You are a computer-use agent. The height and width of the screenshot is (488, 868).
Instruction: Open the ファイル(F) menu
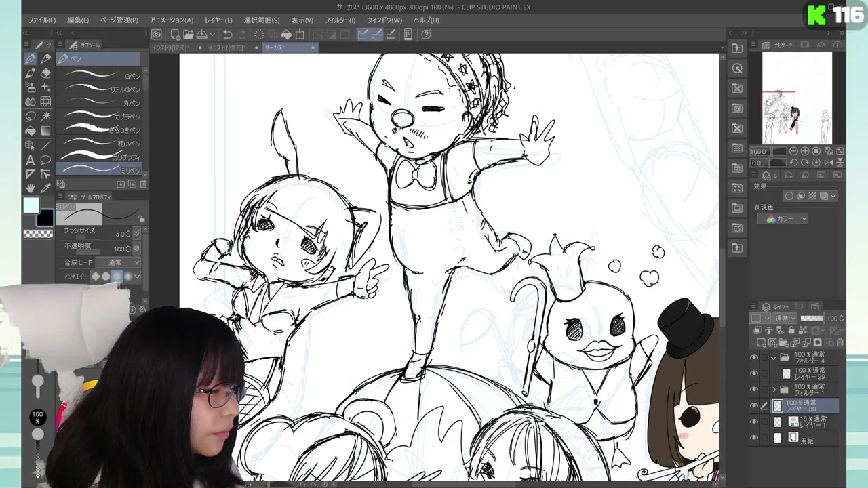pyautogui.click(x=42, y=20)
